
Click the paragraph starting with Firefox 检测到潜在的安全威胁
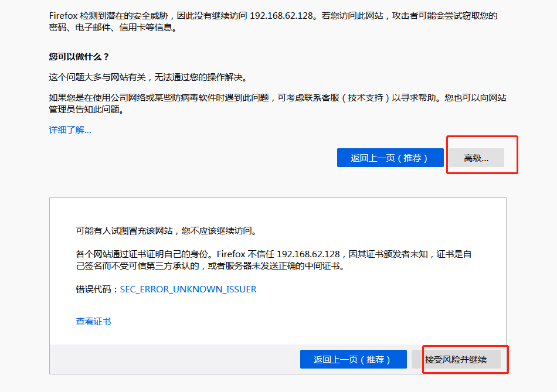click(273, 22)
